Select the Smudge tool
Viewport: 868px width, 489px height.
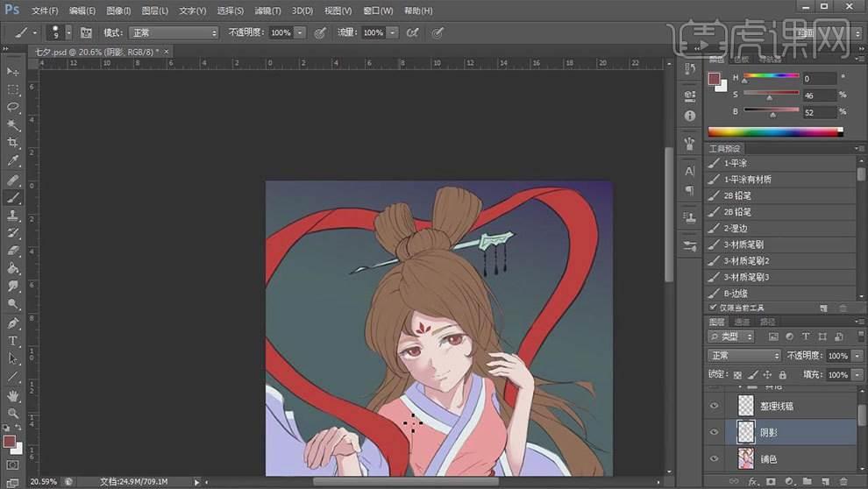13,286
